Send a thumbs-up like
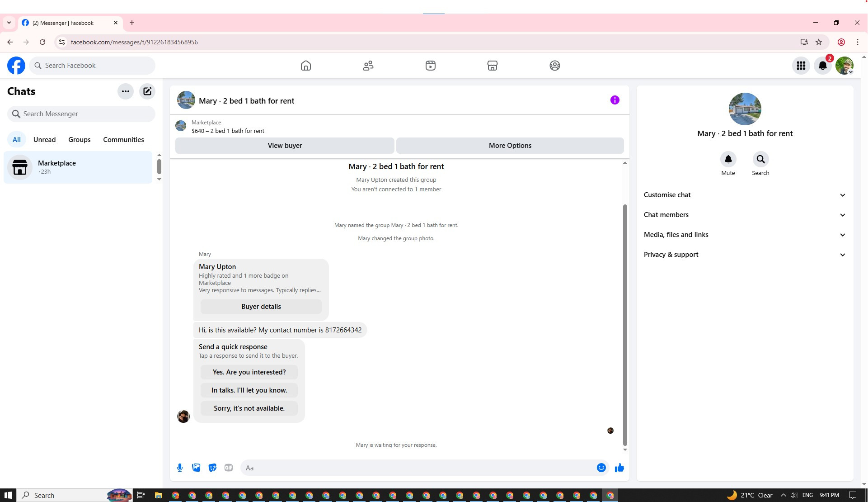This screenshot has height=502, width=868. click(x=619, y=468)
